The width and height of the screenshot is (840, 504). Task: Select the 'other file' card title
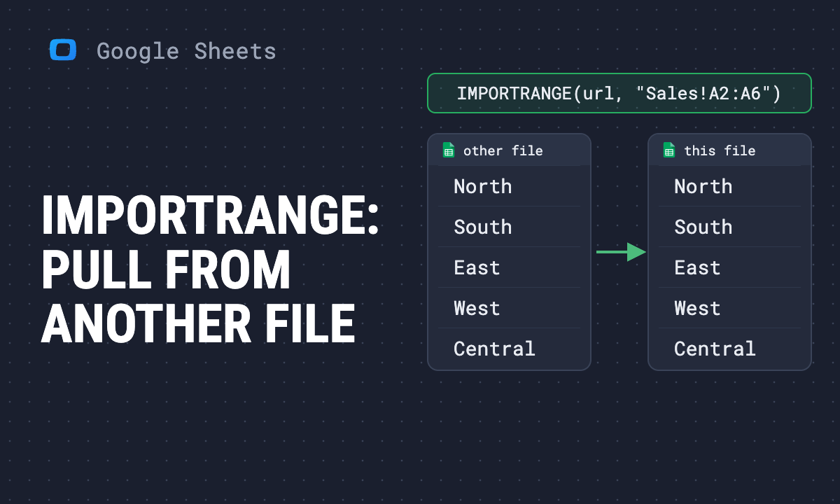coord(503,150)
